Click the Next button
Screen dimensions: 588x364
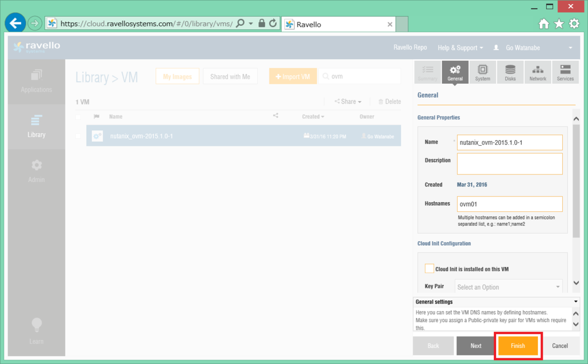[475, 346]
